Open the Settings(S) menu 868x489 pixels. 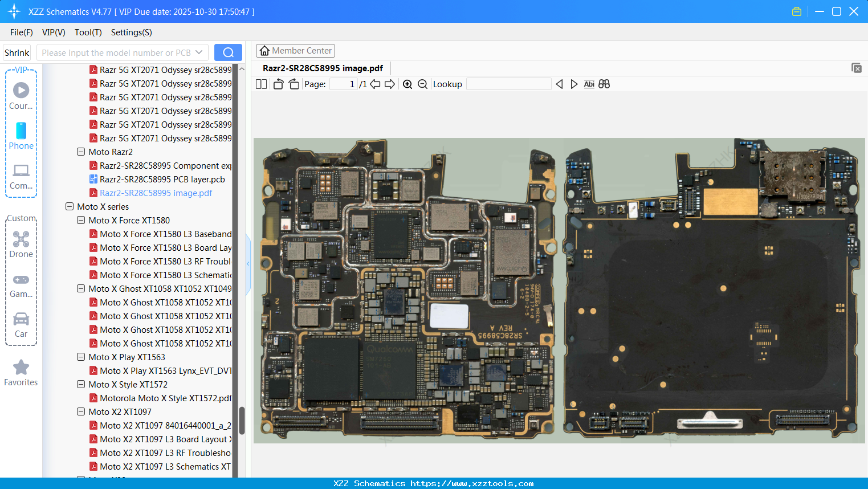coord(131,32)
